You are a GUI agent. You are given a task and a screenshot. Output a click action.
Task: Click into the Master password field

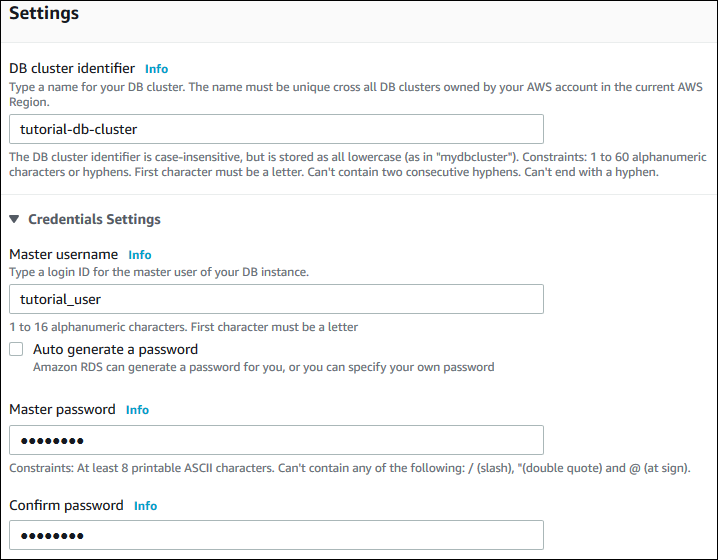(276, 440)
